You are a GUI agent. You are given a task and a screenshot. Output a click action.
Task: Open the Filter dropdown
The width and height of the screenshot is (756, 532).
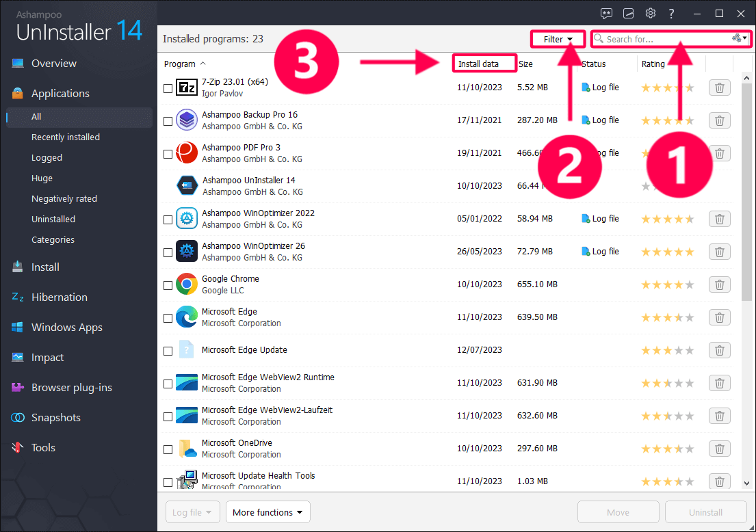pyautogui.click(x=557, y=39)
